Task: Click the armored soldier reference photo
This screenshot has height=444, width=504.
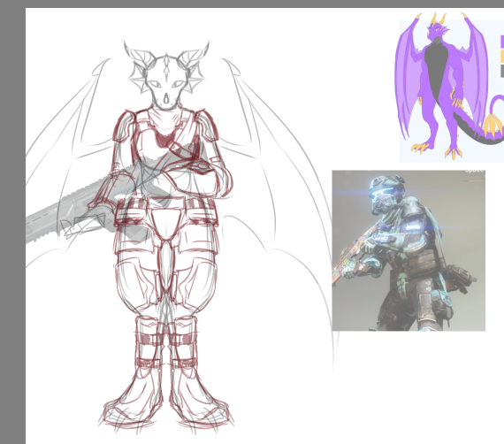Action: [409, 250]
